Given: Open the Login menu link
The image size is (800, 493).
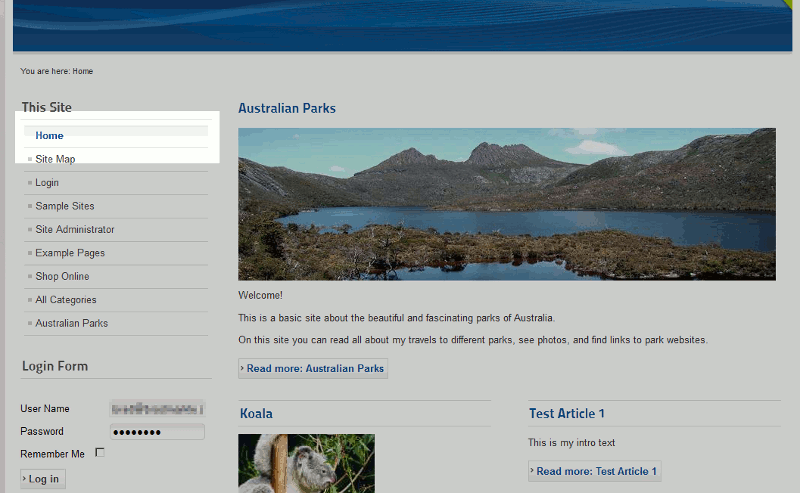Looking at the screenshot, I should pos(47,183).
